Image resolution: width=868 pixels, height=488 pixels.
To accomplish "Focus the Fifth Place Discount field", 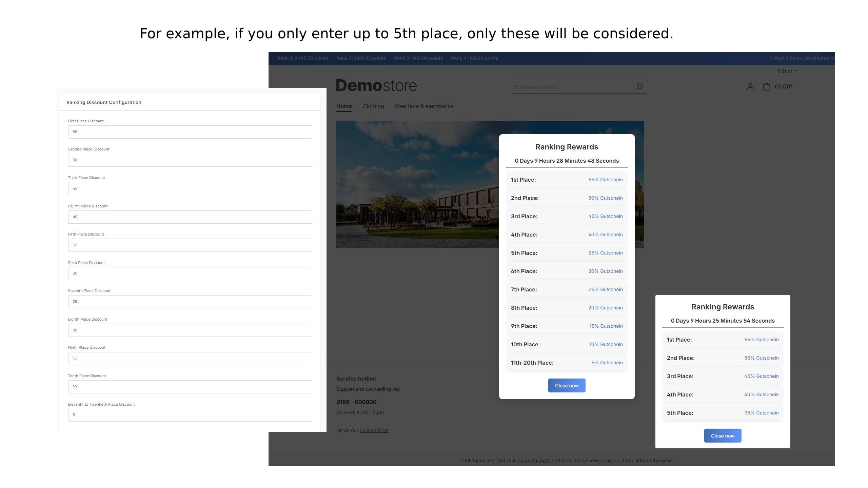I will pyautogui.click(x=190, y=245).
